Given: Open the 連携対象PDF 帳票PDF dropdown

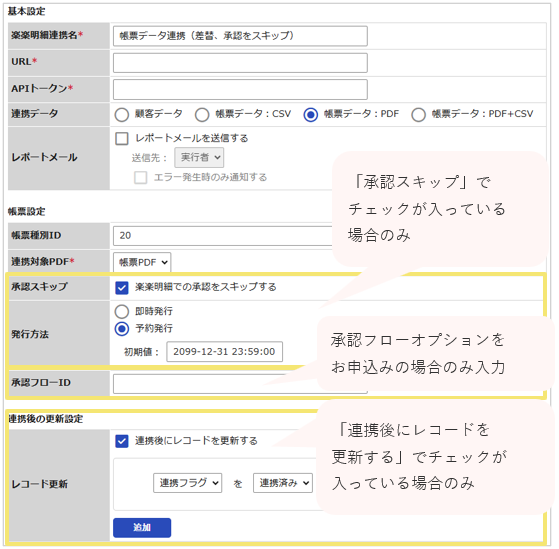Looking at the screenshot, I should pos(142,262).
